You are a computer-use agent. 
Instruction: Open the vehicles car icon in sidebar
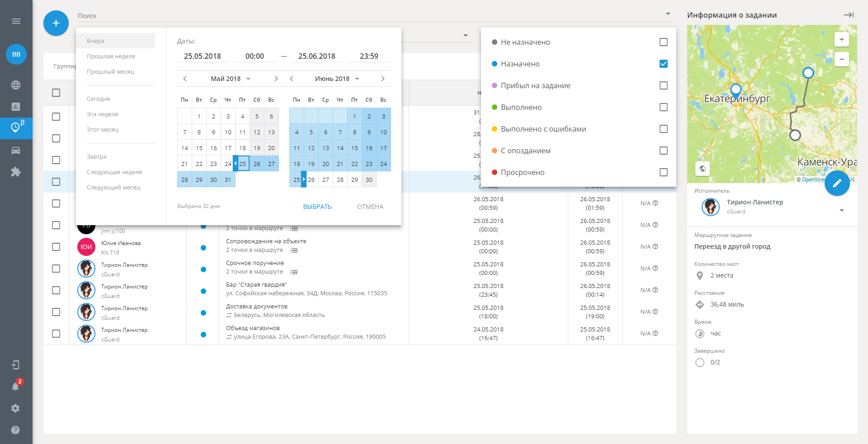[x=16, y=151]
